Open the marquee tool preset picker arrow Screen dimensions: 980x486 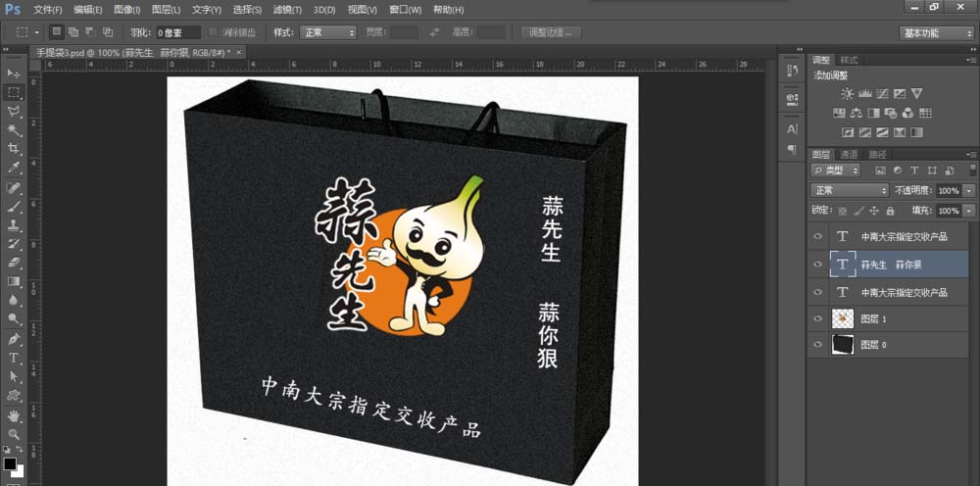point(37,32)
